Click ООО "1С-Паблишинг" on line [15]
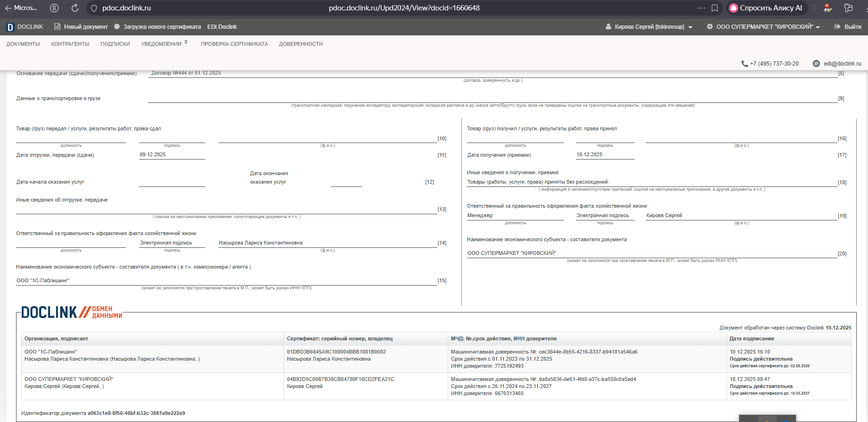The width and height of the screenshot is (868, 422). click(43, 281)
